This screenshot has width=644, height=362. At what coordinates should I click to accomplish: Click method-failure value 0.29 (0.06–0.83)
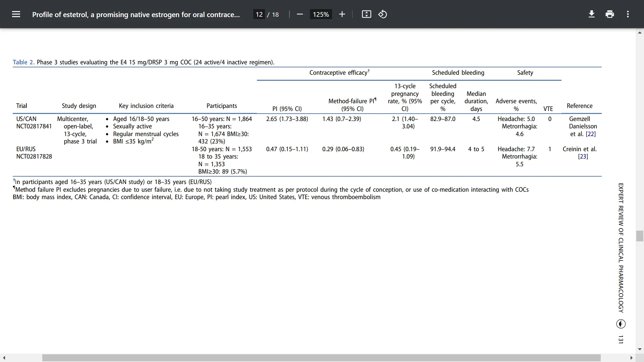pos(343,149)
